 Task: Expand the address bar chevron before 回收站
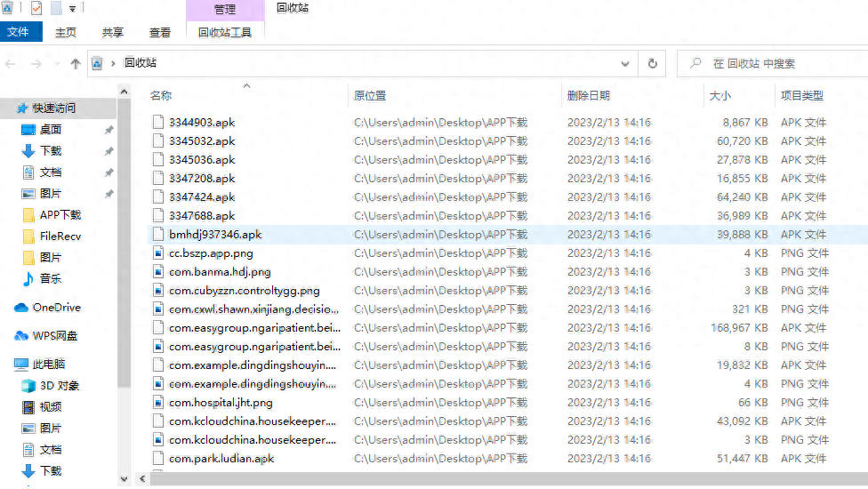[113, 64]
